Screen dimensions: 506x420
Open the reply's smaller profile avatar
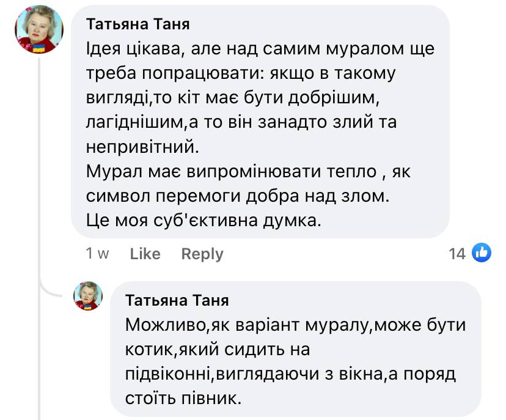click(86, 297)
